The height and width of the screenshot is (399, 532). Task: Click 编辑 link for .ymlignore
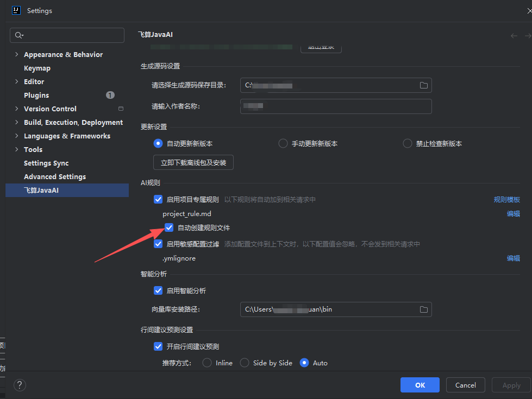click(514, 258)
